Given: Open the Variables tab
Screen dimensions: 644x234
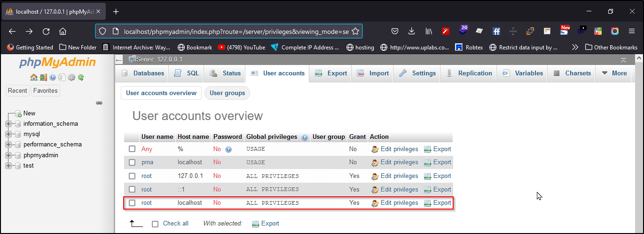Looking at the screenshot, I should pyautogui.click(x=523, y=73).
